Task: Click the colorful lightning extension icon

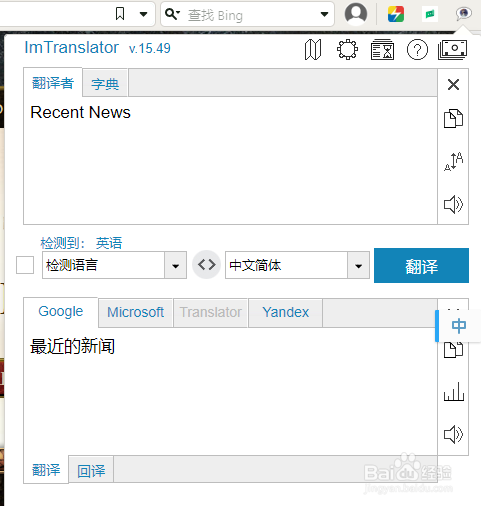Action: coord(396,14)
